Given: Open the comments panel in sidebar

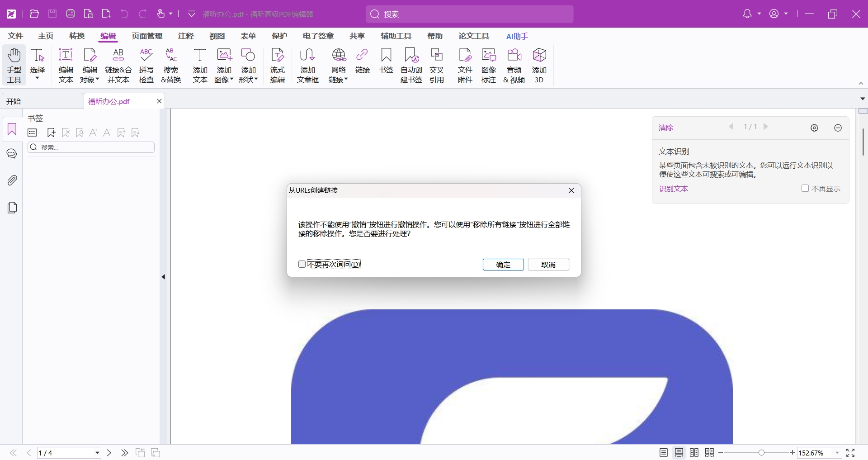Looking at the screenshot, I should point(12,154).
